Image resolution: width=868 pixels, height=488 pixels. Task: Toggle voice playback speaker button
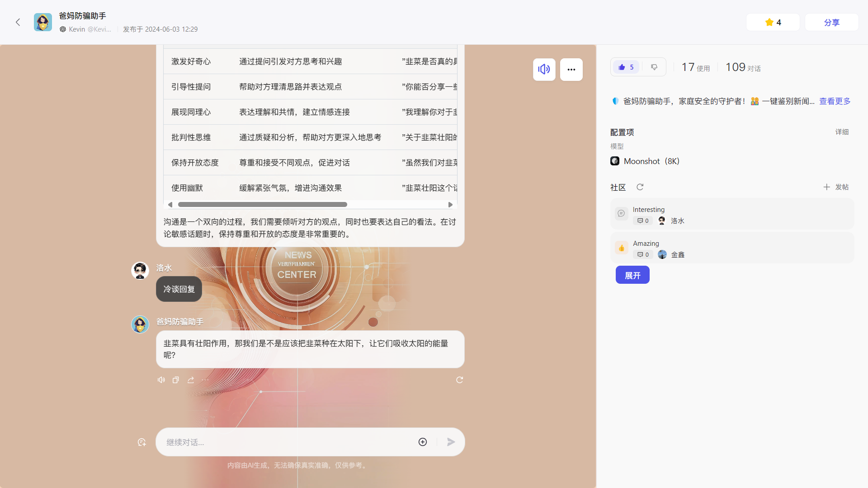[544, 70]
